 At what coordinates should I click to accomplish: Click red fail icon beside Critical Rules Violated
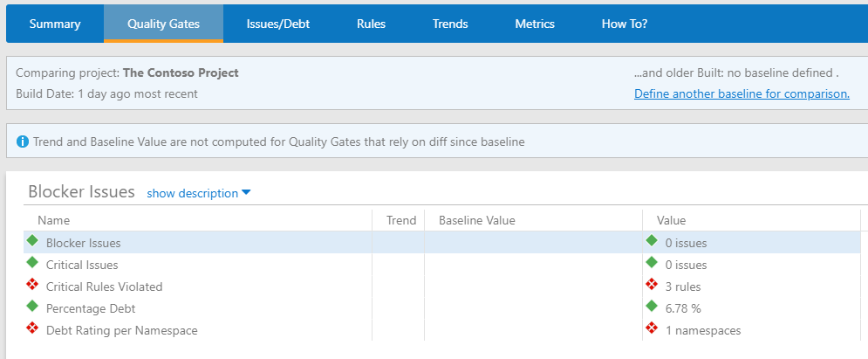tap(33, 285)
